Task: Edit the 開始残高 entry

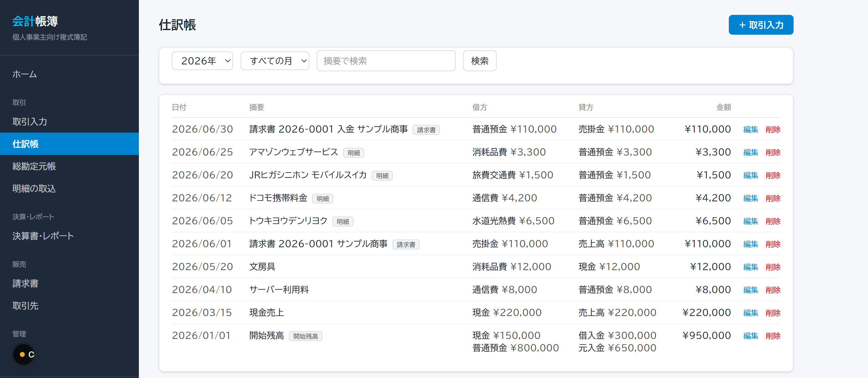Action: pyautogui.click(x=751, y=336)
